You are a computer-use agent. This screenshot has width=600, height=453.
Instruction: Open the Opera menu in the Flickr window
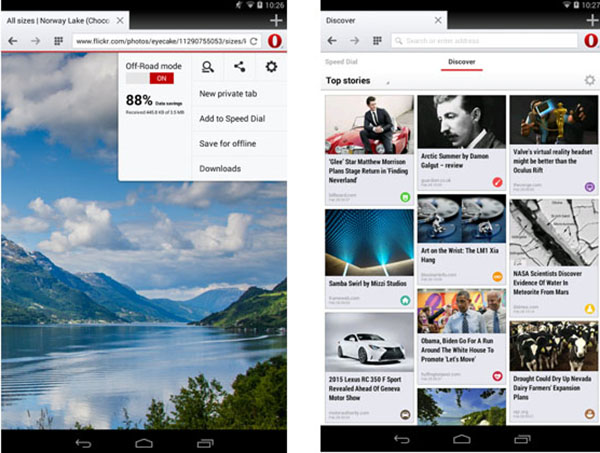click(x=274, y=41)
